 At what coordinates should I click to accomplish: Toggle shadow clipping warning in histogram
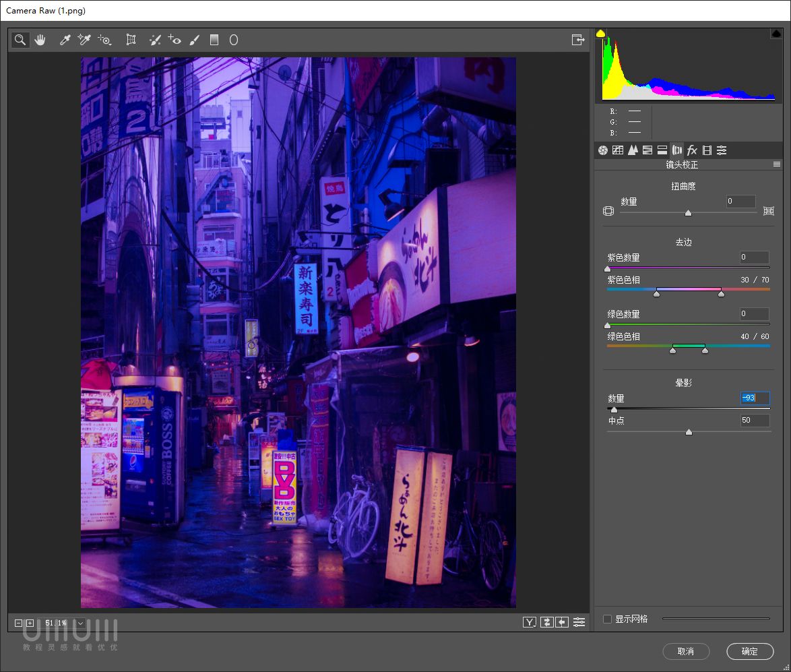click(600, 34)
